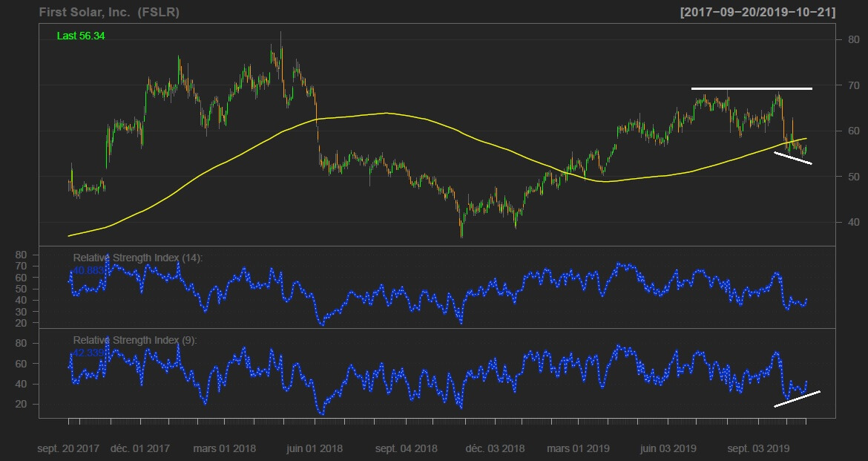Click the price axis label '60' at right
This screenshot has width=868, height=461.
(854, 131)
